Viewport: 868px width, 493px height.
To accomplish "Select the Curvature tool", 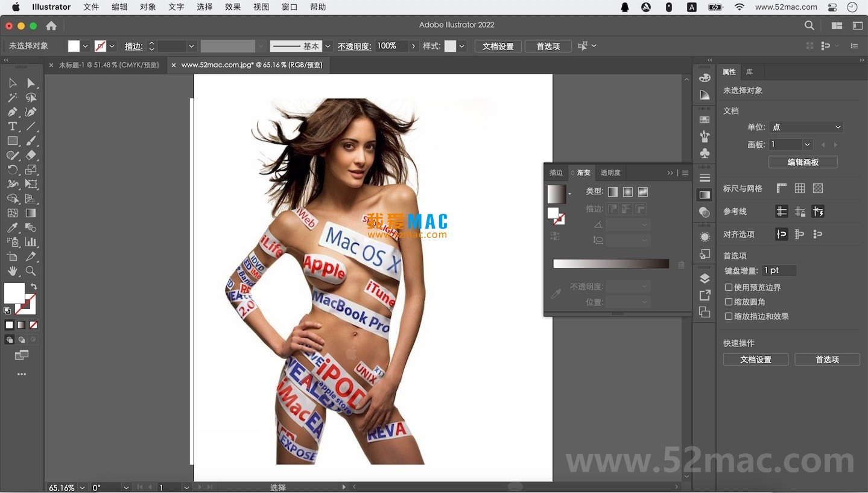I will [x=31, y=112].
